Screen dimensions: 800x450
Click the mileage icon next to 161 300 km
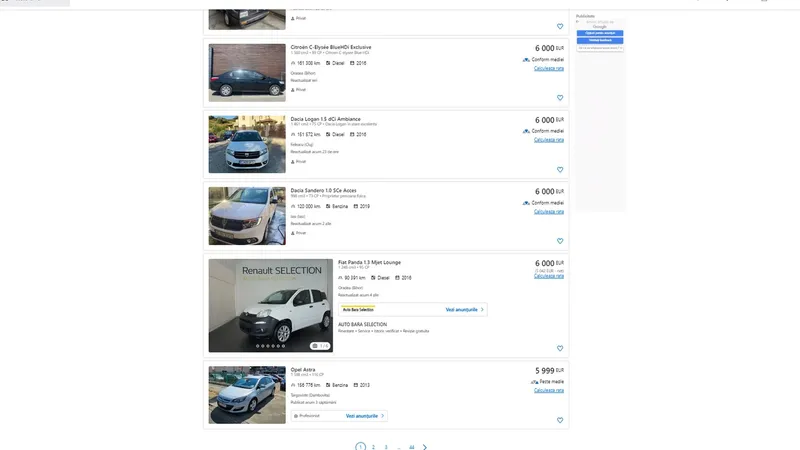pos(293,63)
